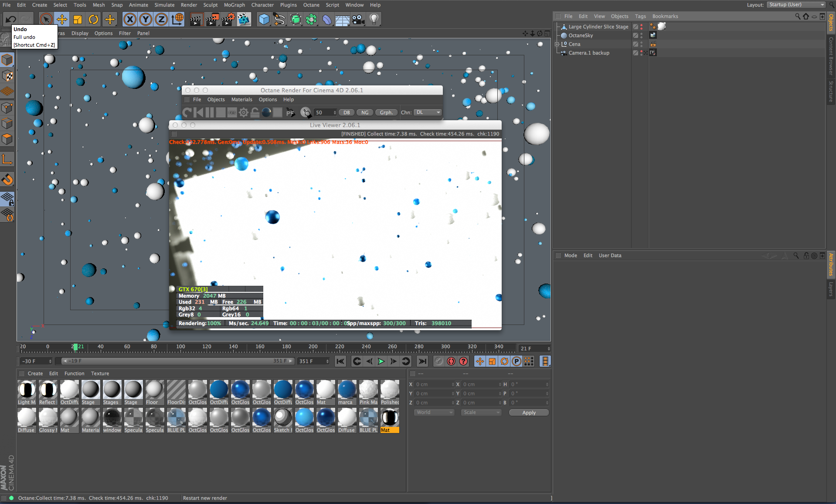Image resolution: width=836 pixels, height=504 pixels.
Task: Click frame 180 on timeline ruler
Action: tap(286, 347)
